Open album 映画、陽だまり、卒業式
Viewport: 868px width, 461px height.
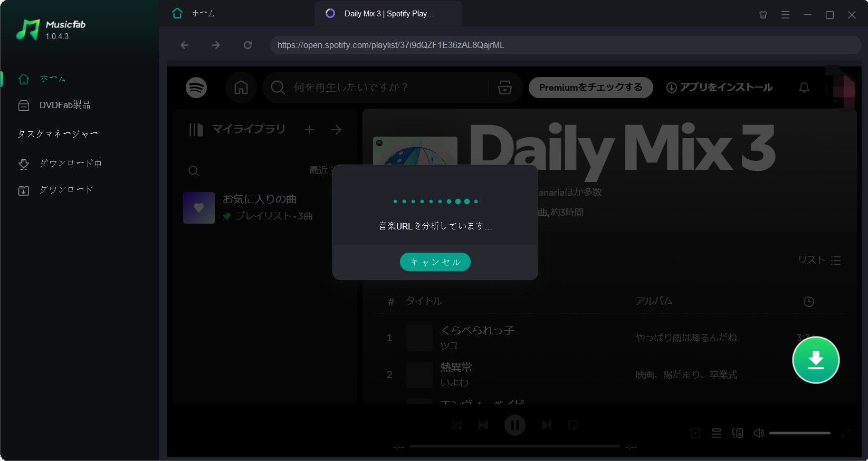tap(686, 374)
